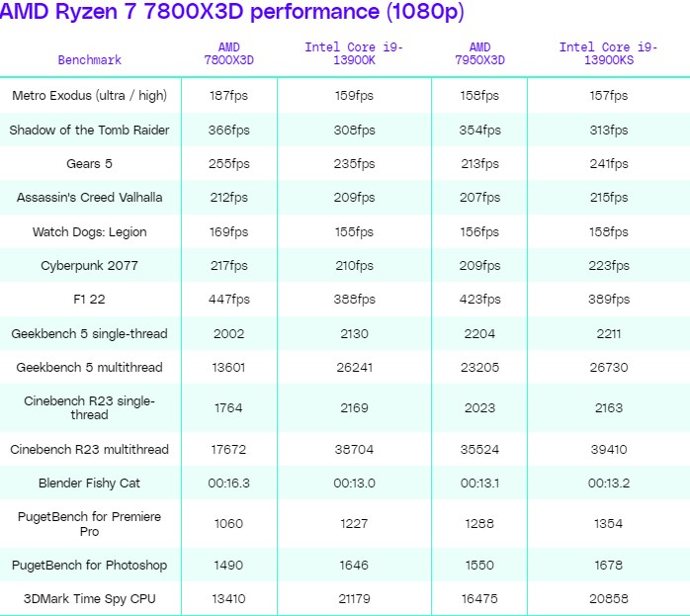Select the 'Geekbench 5 multithread' row label
This screenshot has width=690, height=616.
point(89,367)
